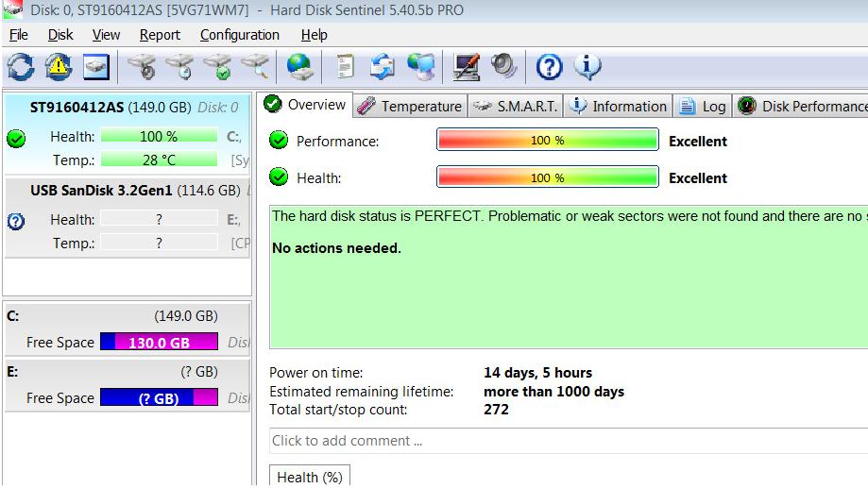Click question mark status icon of SanDisk drive

16,221
